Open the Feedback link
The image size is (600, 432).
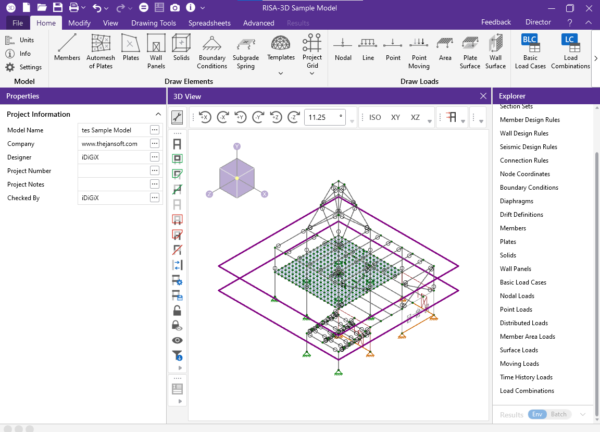coord(496,22)
